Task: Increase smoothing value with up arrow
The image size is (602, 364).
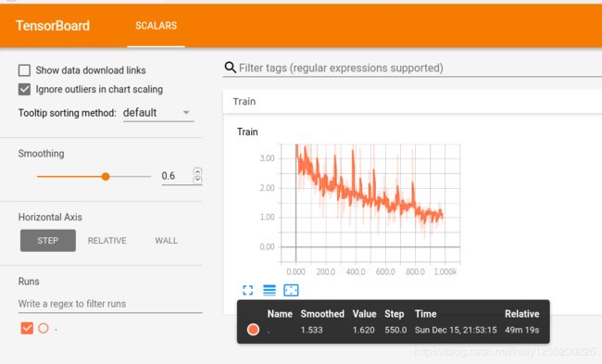Action: coord(197,171)
